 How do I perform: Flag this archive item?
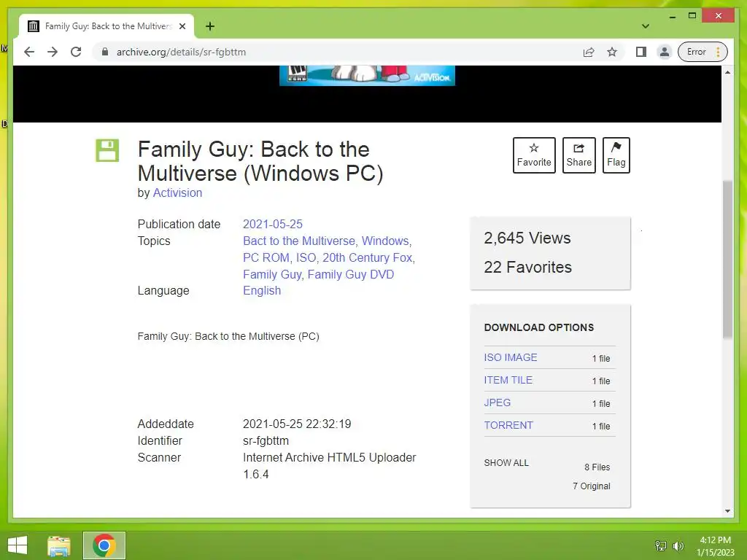tap(616, 155)
